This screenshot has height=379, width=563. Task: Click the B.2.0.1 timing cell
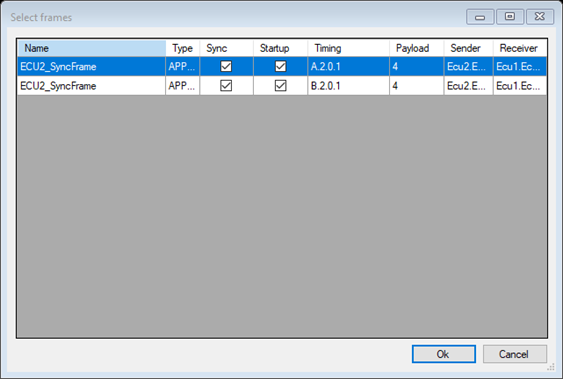tap(348, 86)
